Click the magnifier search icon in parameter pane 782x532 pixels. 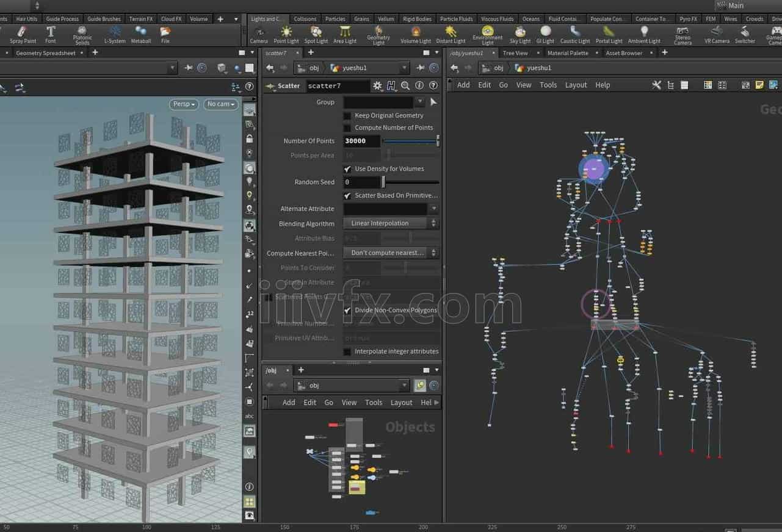click(405, 86)
